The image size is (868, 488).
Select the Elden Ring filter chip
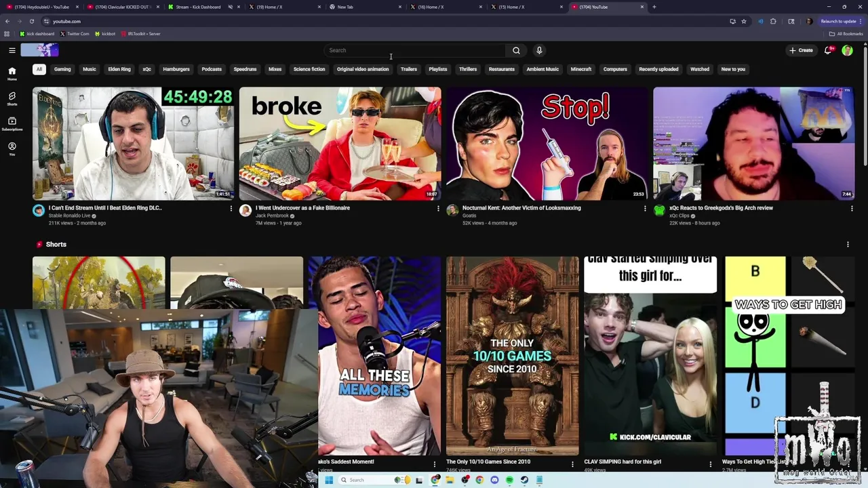(x=119, y=69)
